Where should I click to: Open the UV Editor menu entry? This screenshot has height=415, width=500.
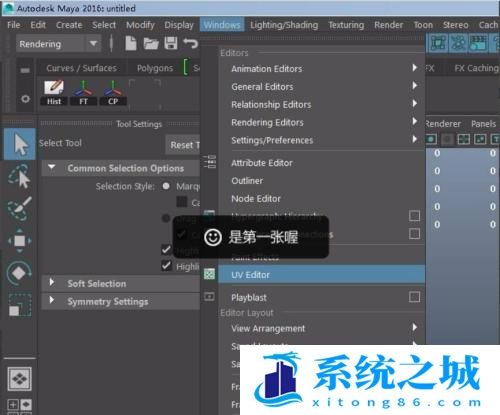[322, 275]
